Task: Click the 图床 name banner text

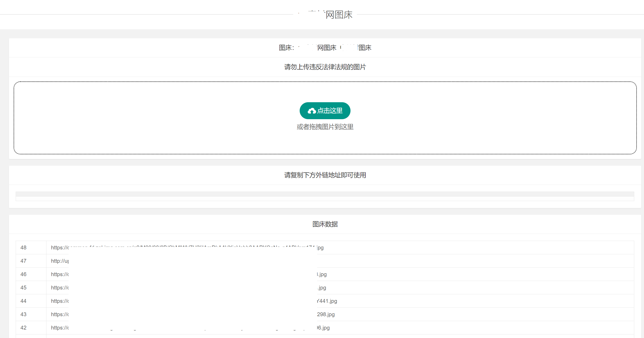Action: (x=325, y=48)
